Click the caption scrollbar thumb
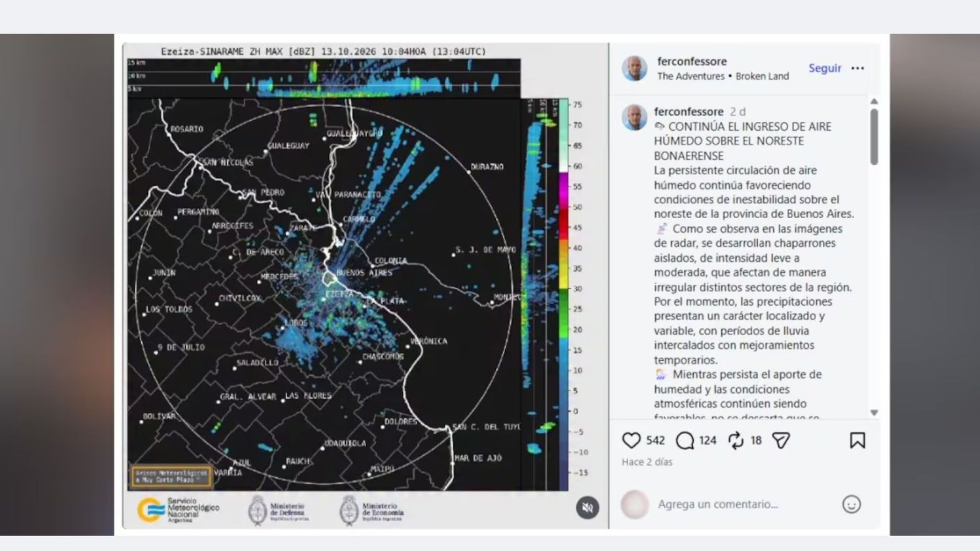Image resolution: width=980 pixels, height=551 pixels. [874, 137]
